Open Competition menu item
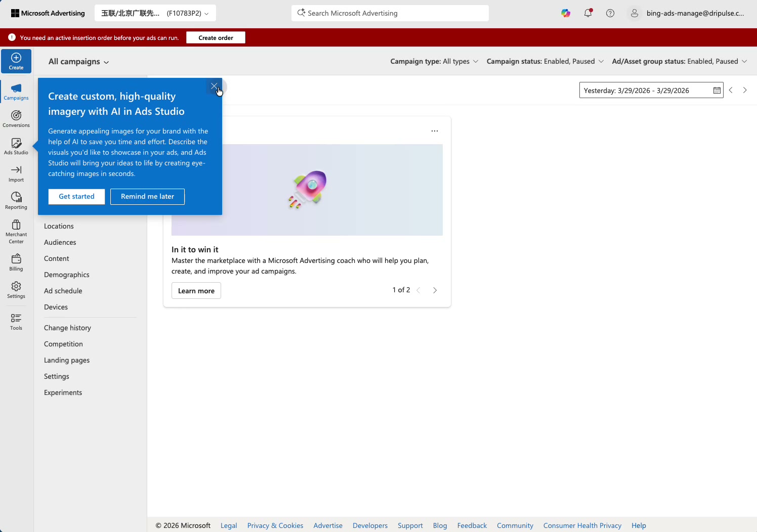This screenshot has width=757, height=532. click(63, 344)
